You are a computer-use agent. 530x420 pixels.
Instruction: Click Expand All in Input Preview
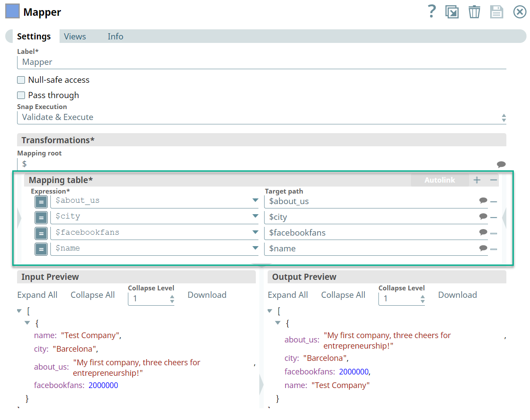(x=37, y=295)
